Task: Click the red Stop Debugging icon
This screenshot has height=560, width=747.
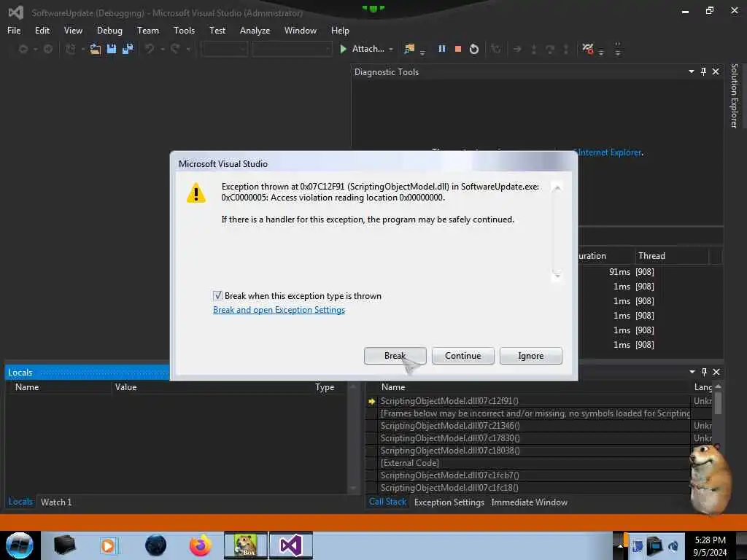Action: (458, 49)
